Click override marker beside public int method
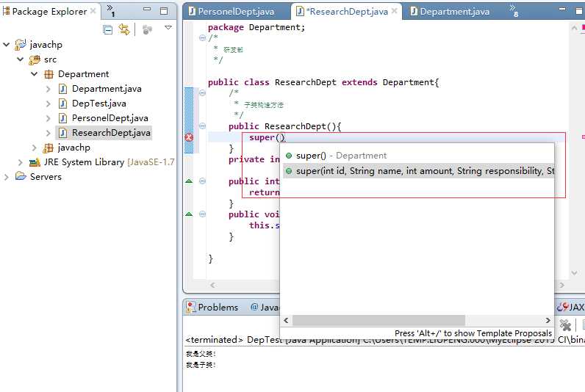 [189, 181]
